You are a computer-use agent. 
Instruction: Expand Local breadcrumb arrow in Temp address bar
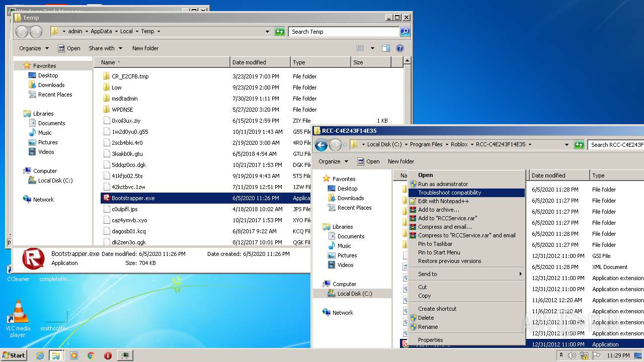tap(137, 32)
